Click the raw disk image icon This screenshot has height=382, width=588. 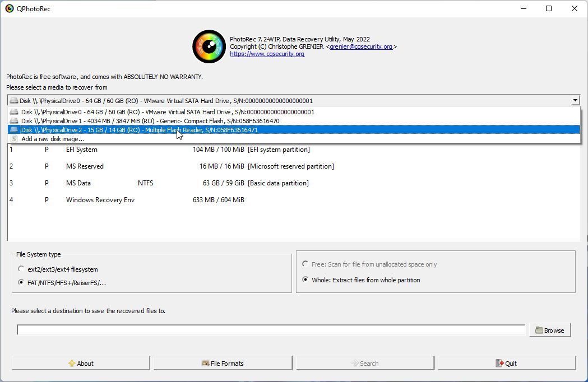tap(14, 139)
